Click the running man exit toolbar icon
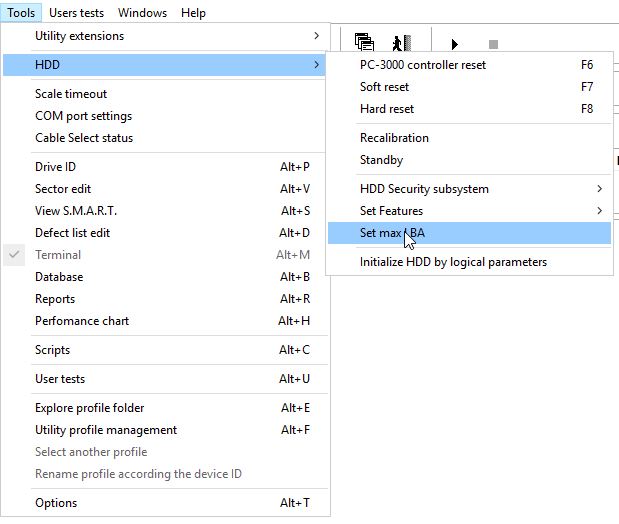 click(x=402, y=43)
